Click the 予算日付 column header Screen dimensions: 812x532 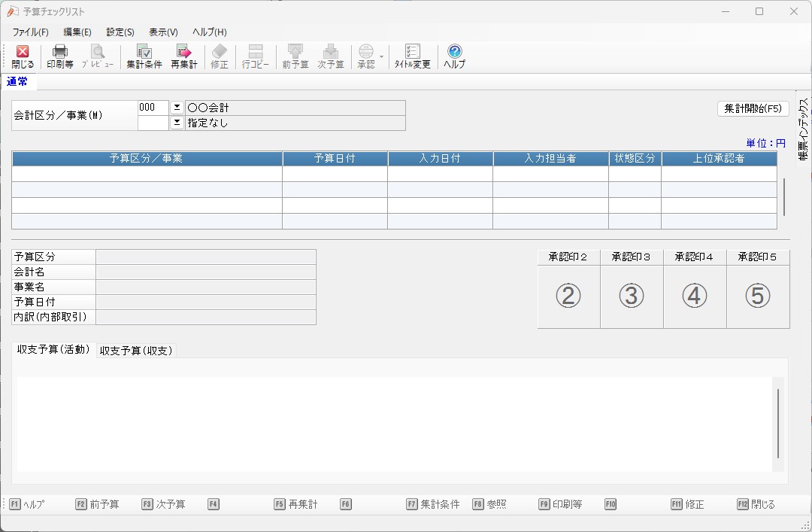tap(335, 159)
